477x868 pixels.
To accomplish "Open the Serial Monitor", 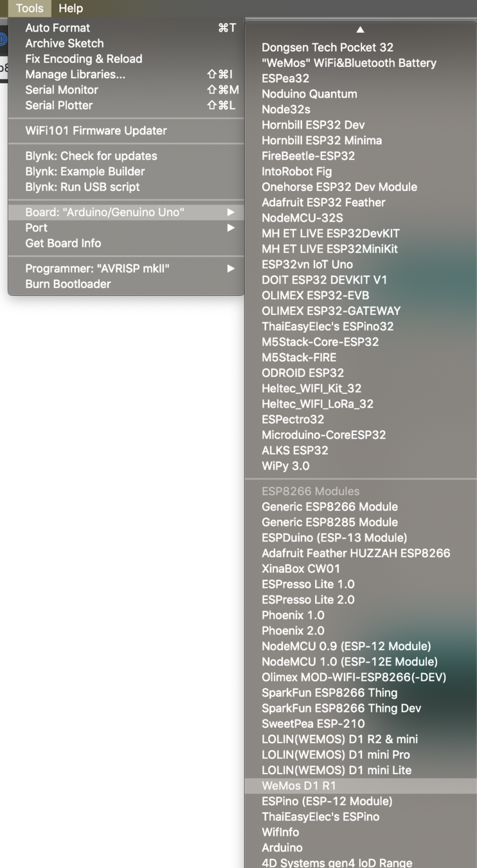I will pos(126,89).
